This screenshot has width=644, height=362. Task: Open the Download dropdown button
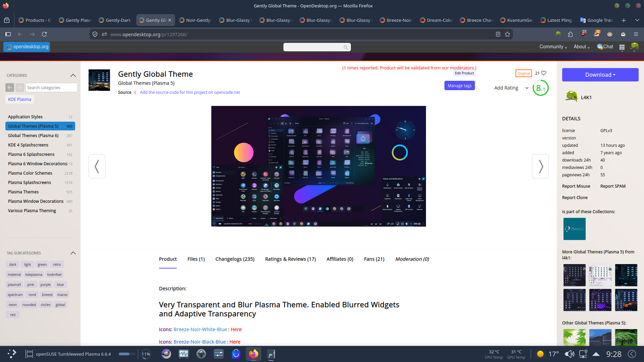point(600,75)
